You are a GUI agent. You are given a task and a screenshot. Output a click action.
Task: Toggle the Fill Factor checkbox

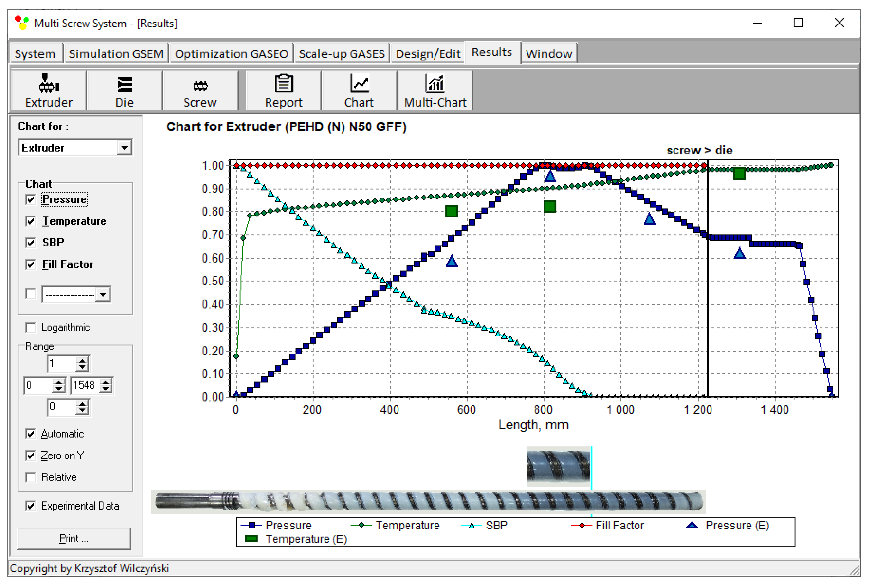click(x=31, y=264)
